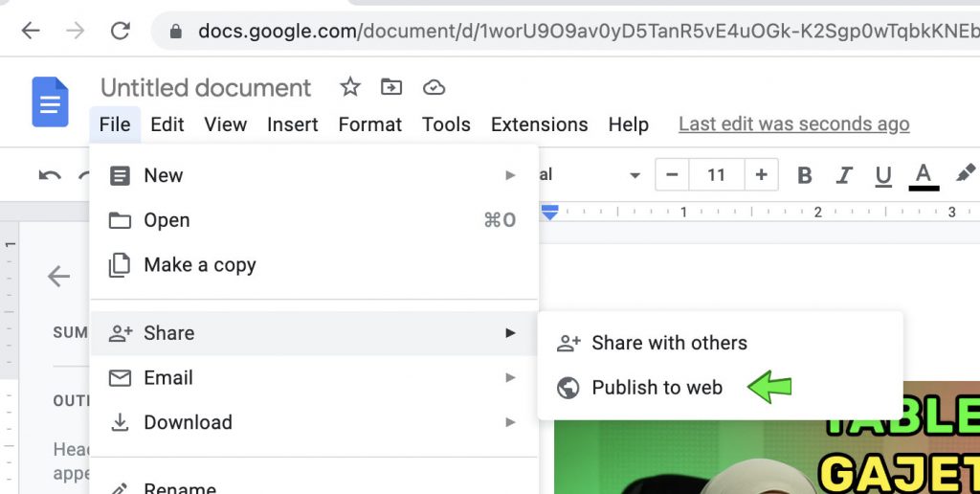The image size is (980, 494).
Task: Click the highlight color pen icon
Action: click(965, 174)
